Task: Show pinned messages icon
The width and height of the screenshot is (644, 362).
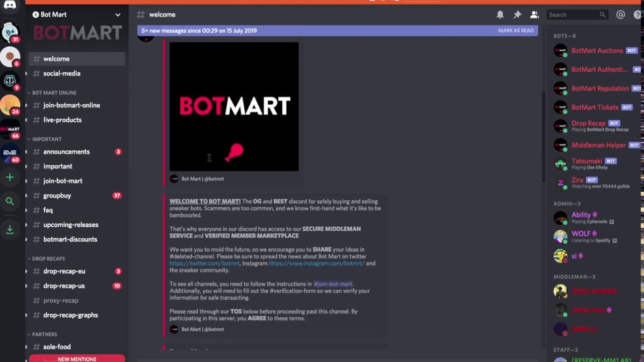Action: [x=517, y=15]
